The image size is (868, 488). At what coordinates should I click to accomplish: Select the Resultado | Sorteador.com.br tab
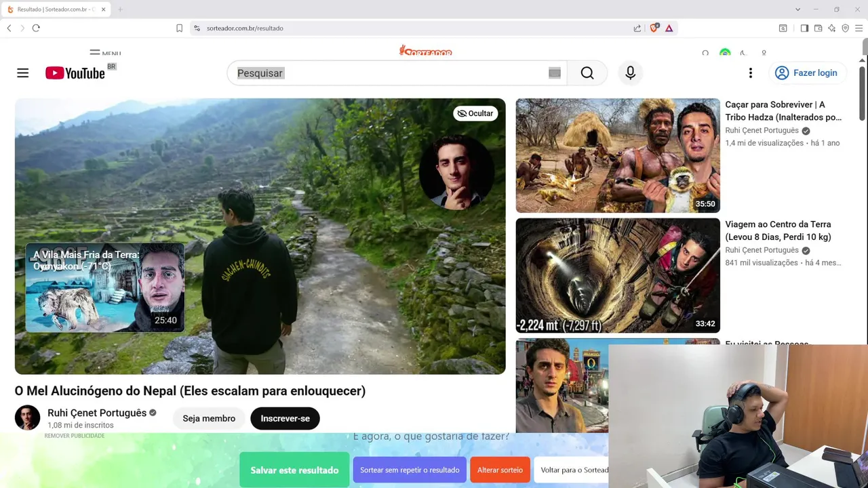pyautogui.click(x=54, y=9)
